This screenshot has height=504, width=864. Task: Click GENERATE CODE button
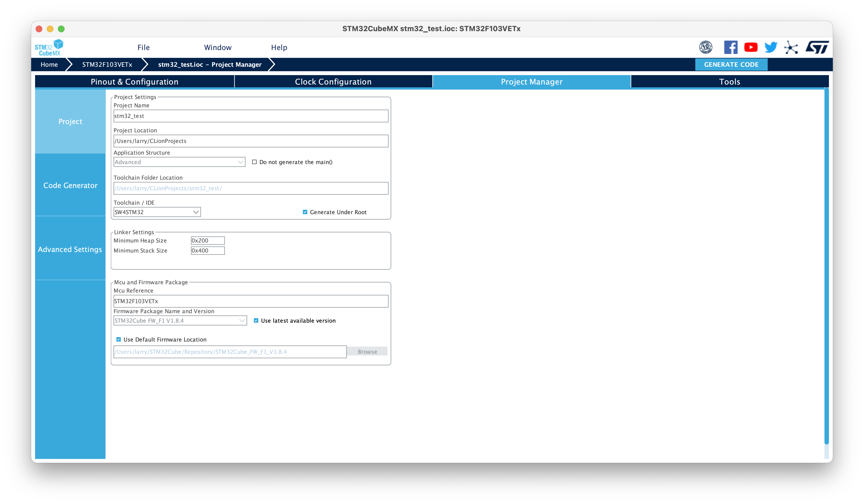tap(732, 64)
